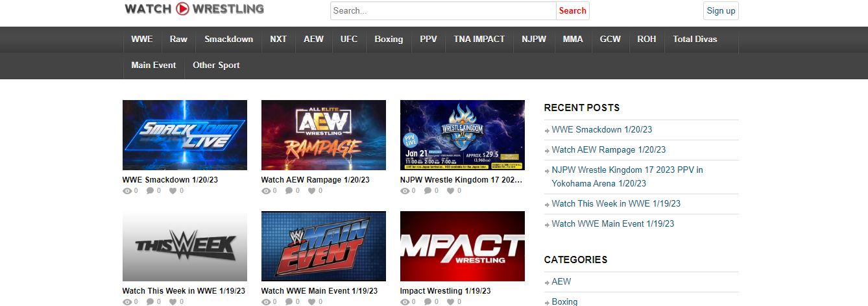This screenshot has width=868, height=306.
Task: Like the Watch AEW Rampage post heart icon
Action: tap(312, 191)
